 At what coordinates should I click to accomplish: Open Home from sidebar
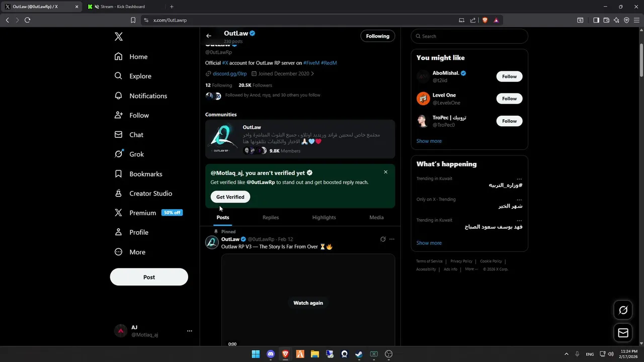pyautogui.click(x=131, y=57)
